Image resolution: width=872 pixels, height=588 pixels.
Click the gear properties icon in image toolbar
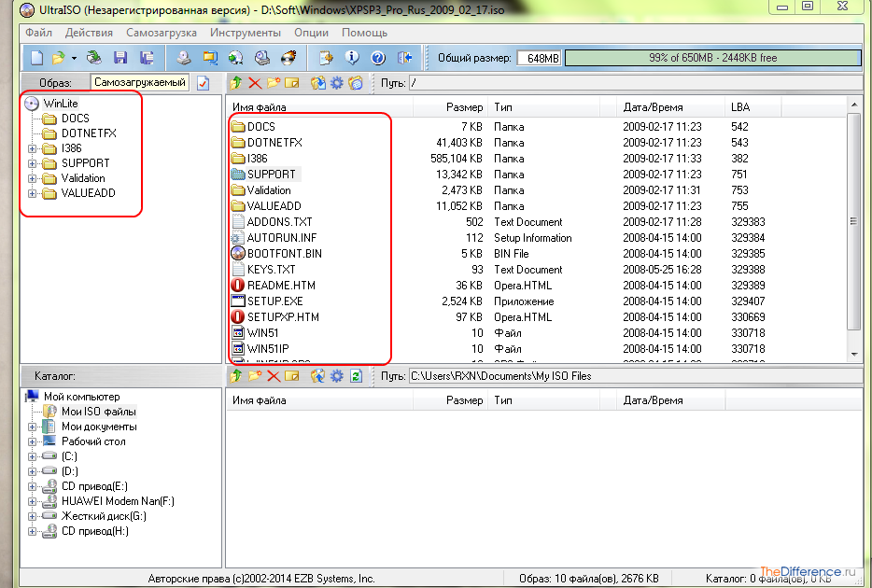pos(336,83)
